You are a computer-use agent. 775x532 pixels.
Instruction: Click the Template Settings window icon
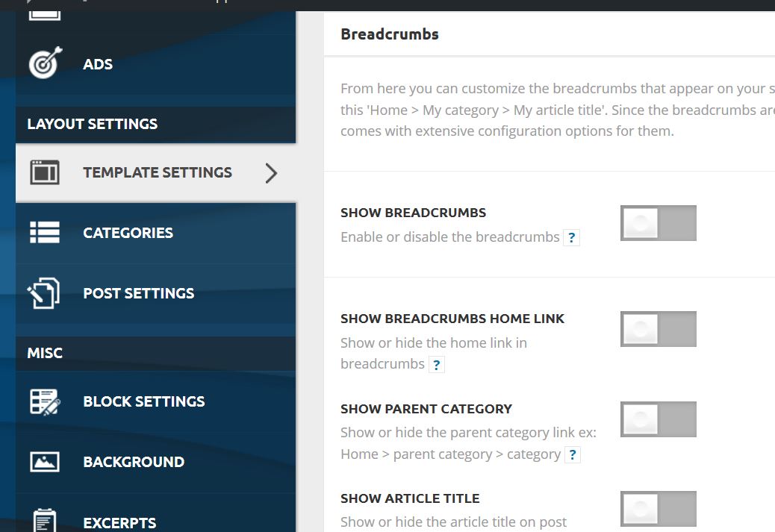point(45,172)
